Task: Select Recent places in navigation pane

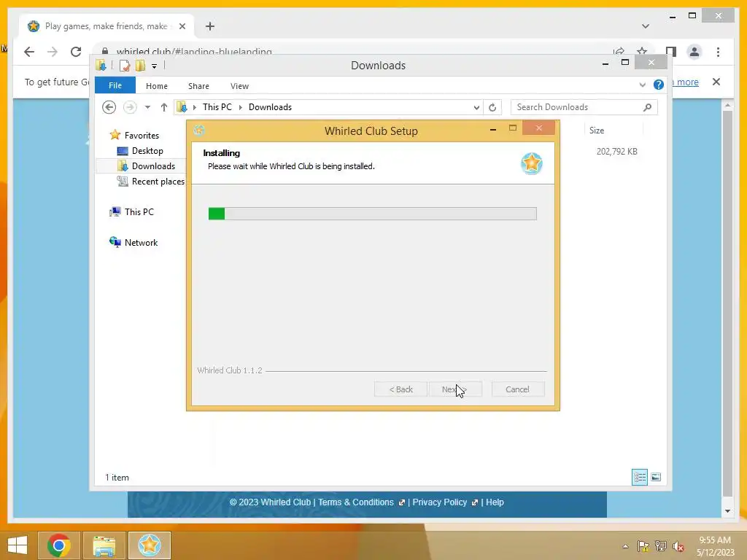Action: click(158, 182)
